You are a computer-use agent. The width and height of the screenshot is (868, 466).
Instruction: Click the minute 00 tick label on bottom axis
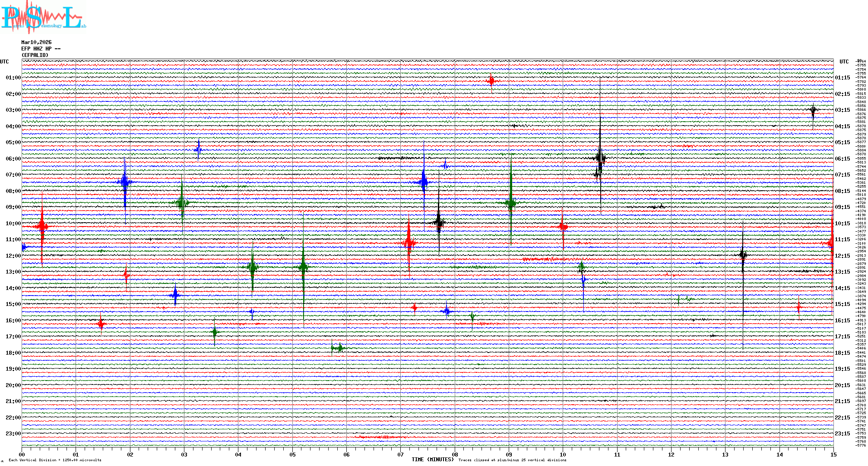tap(22, 455)
